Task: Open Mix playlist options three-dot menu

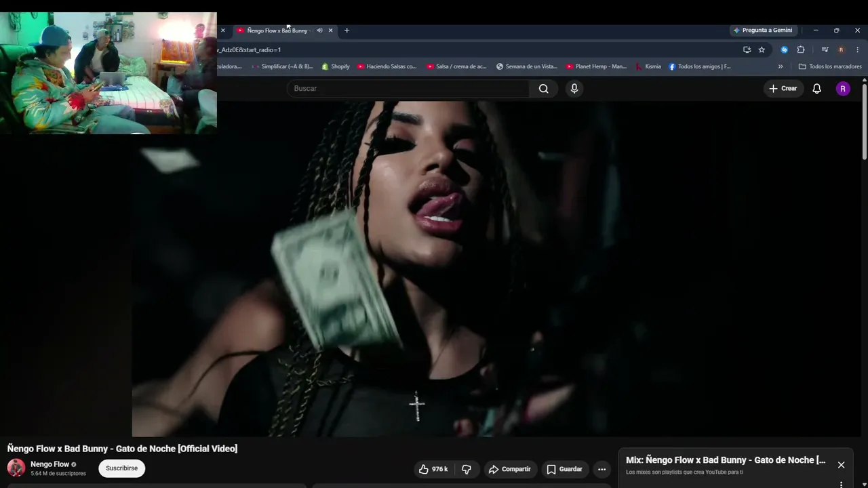Action: tap(841, 485)
